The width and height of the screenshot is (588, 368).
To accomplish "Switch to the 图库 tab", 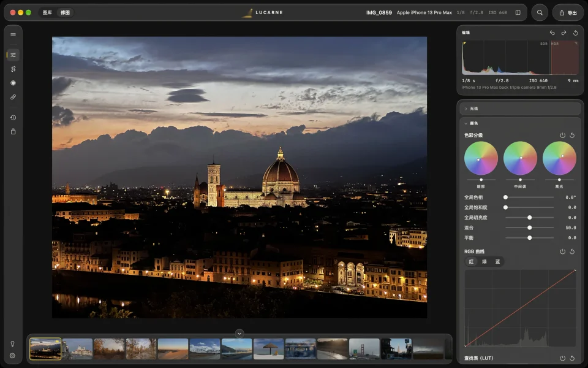I will pyautogui.click(x=47, y=12).
